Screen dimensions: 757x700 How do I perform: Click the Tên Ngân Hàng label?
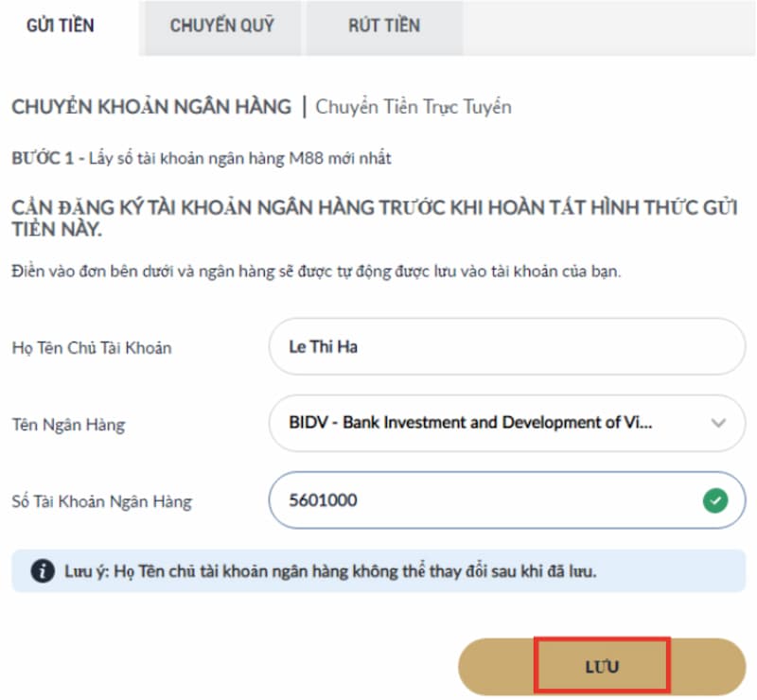[68, 425]
